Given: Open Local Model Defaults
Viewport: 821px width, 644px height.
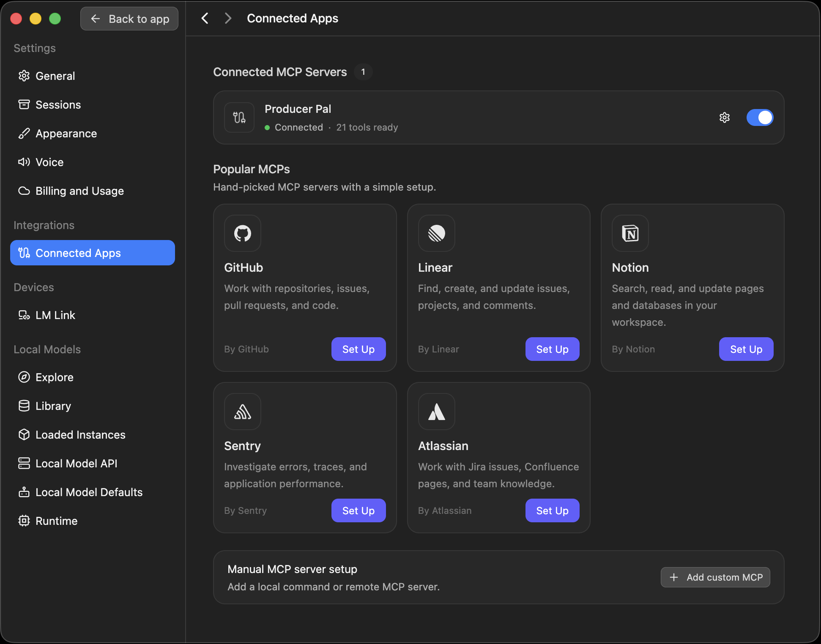Looking at the screenshot, I should coord(93,492).
